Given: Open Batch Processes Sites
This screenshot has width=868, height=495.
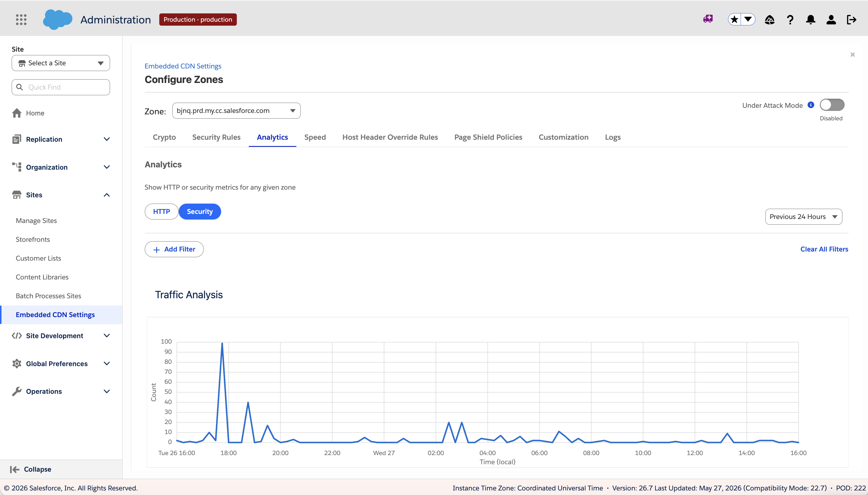Looking at the screenshot, I should tap(48, 296).
